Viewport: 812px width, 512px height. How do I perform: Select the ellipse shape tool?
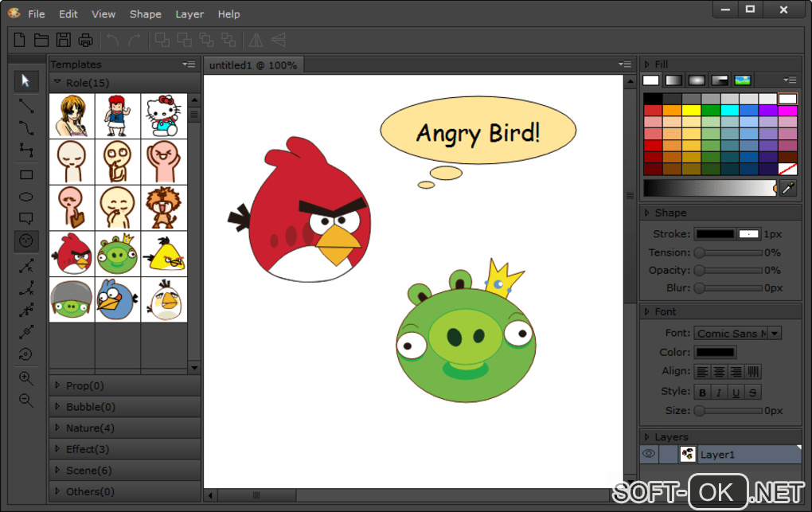click(x=26, y=197)
